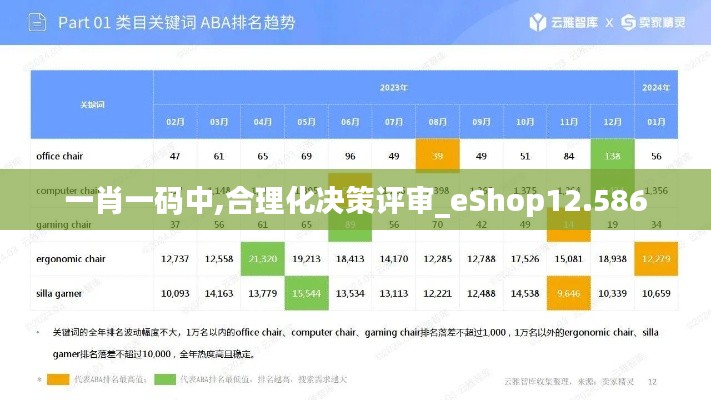Click silla gamer value 12,221

(438, 293)
